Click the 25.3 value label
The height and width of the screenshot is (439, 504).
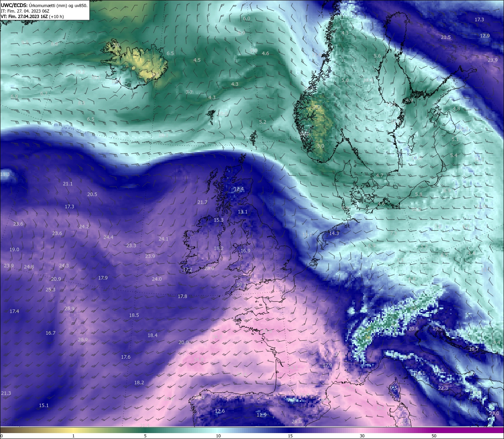[x=50, y=289]
